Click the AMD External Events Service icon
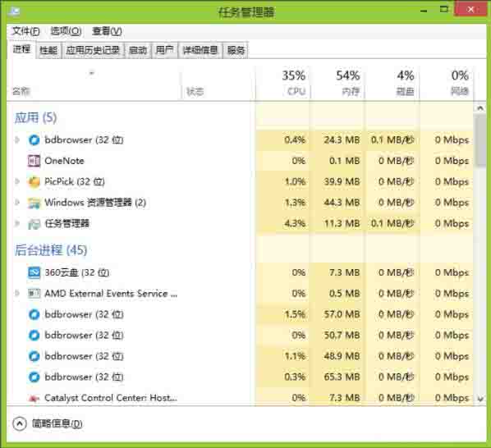This screenshot has height=448, width=491. click(x=34, y=294)
